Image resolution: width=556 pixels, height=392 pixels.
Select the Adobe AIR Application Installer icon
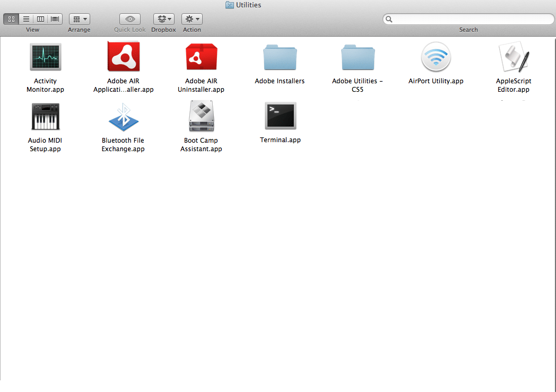(x=124, y=56)
